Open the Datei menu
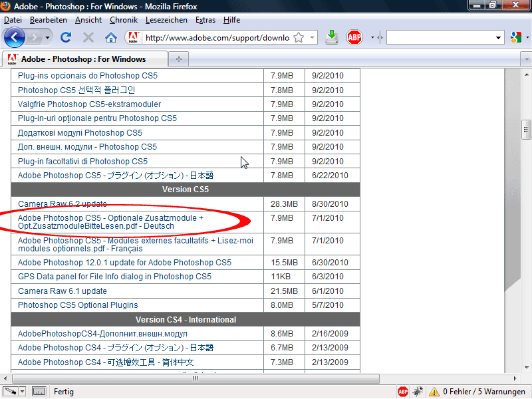The height and width of the screenshot is (399, 532). [13, 20]
